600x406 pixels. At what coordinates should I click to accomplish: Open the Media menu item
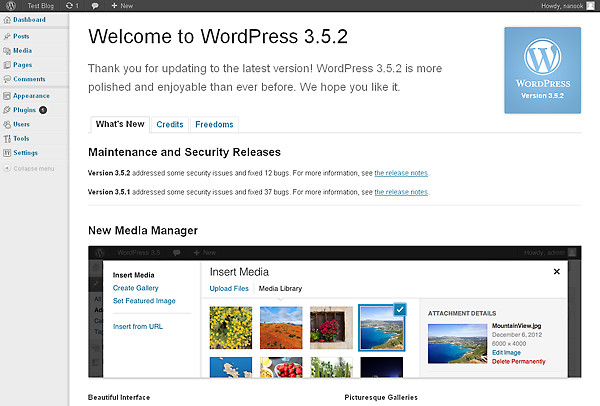pos(23,51)
